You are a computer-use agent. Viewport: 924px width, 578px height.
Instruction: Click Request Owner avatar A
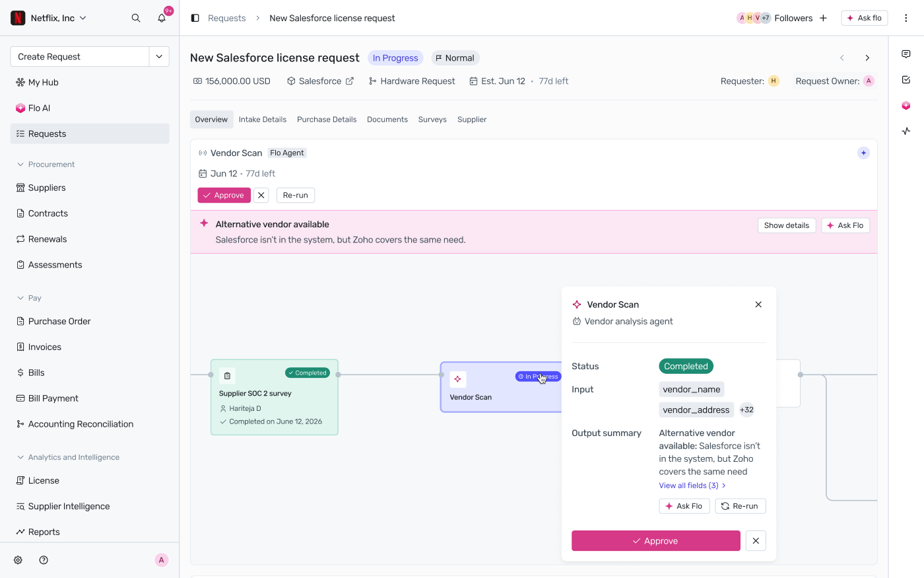(x=869, y=81)
